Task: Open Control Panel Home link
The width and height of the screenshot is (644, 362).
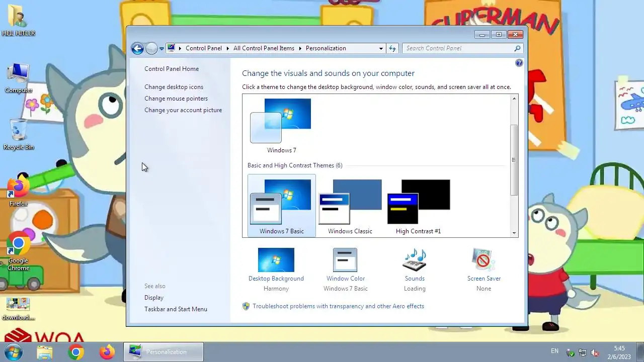Action: (172, 69)
